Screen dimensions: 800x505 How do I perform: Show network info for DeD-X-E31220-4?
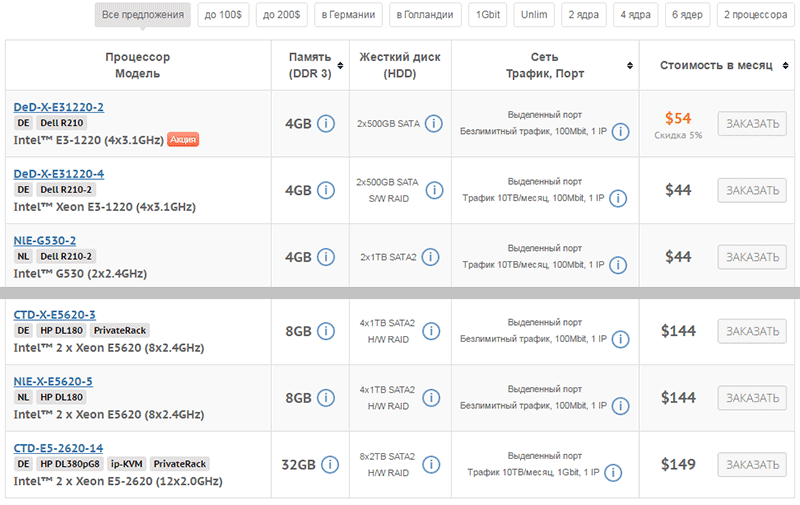pos(618,198)
